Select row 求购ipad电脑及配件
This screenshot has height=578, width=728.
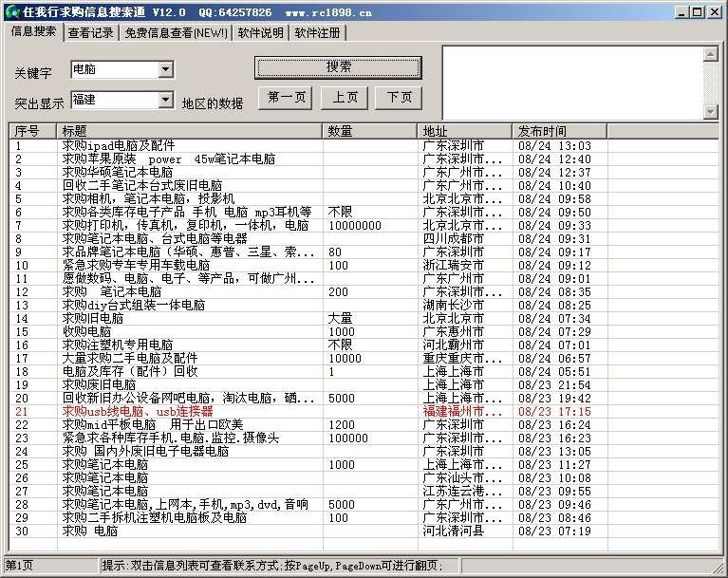click(364, 146)
